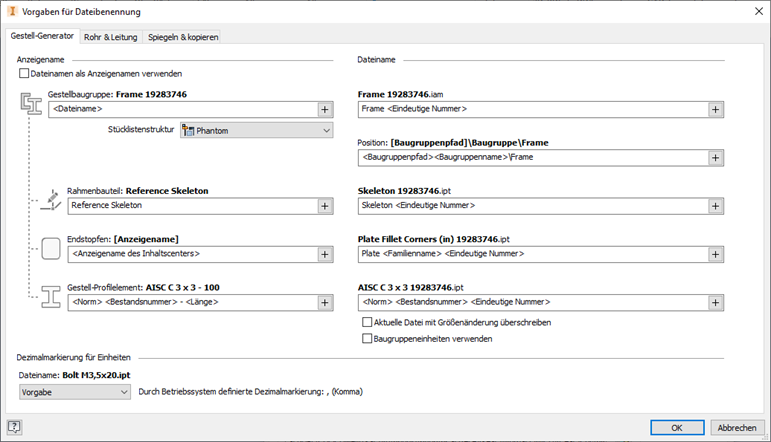771x442 pixels.
Task: Check Aktuelle Datei mit Größenänderung überschreiben
Action: [x=367, y=323]
